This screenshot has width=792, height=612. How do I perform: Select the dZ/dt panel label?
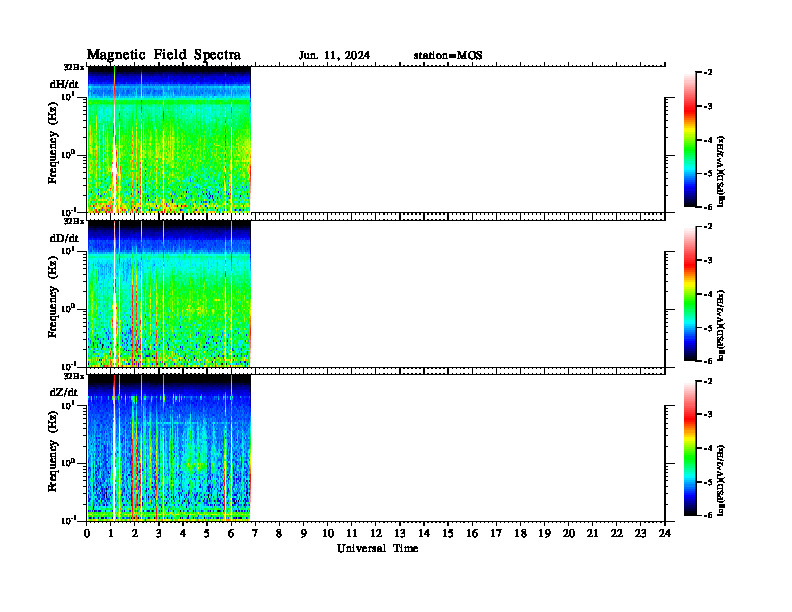(64, 392)
